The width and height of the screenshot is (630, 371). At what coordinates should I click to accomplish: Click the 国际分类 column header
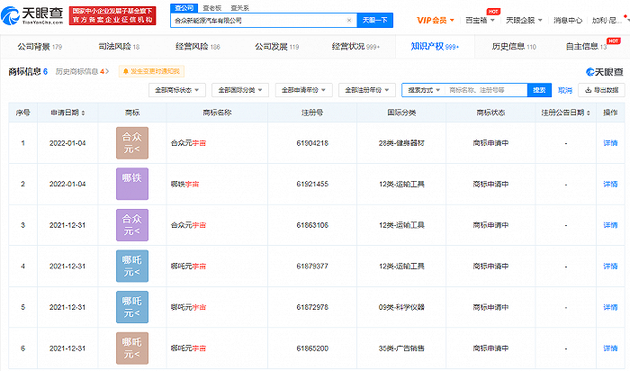coord(401,113)
